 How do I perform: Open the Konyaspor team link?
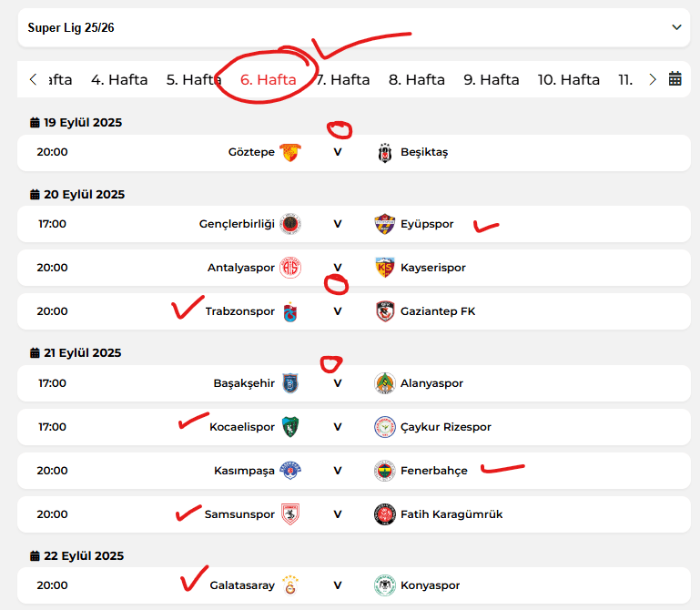tap(430, 585)
